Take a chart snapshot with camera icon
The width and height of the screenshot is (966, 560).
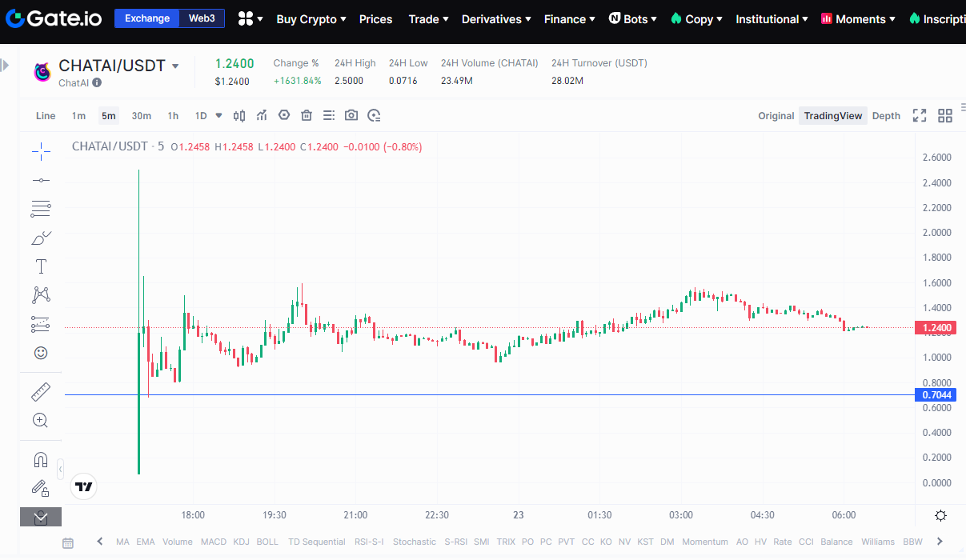pyautogui.click(x=351, y=116)
